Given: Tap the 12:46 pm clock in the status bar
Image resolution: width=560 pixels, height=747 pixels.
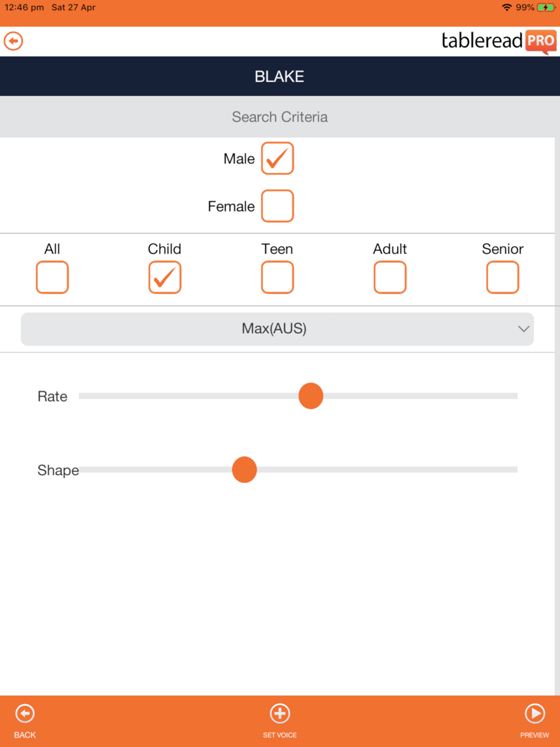Looking at the screenshot, I should pos(24,7).
